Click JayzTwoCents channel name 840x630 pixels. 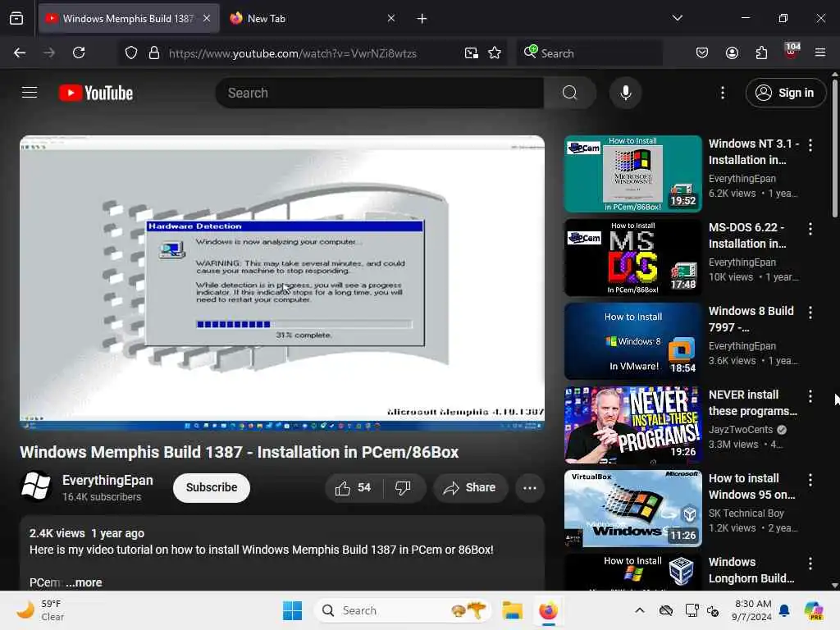[741, 430]
